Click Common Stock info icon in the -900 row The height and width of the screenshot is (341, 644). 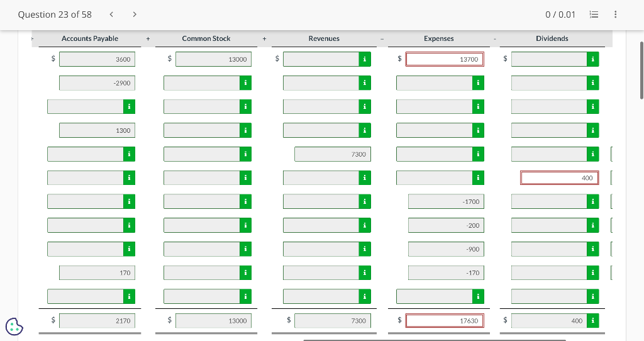coord(245,249)
